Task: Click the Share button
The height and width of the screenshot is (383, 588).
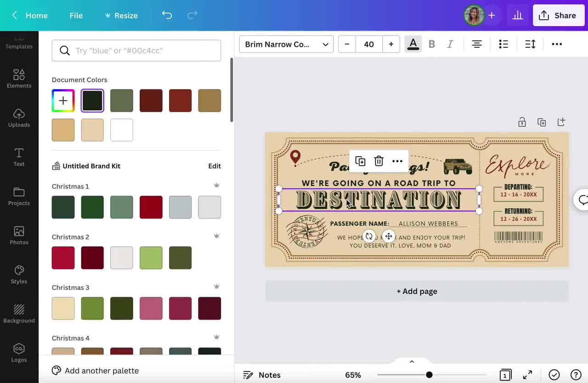Action: (x=559, y=15)
